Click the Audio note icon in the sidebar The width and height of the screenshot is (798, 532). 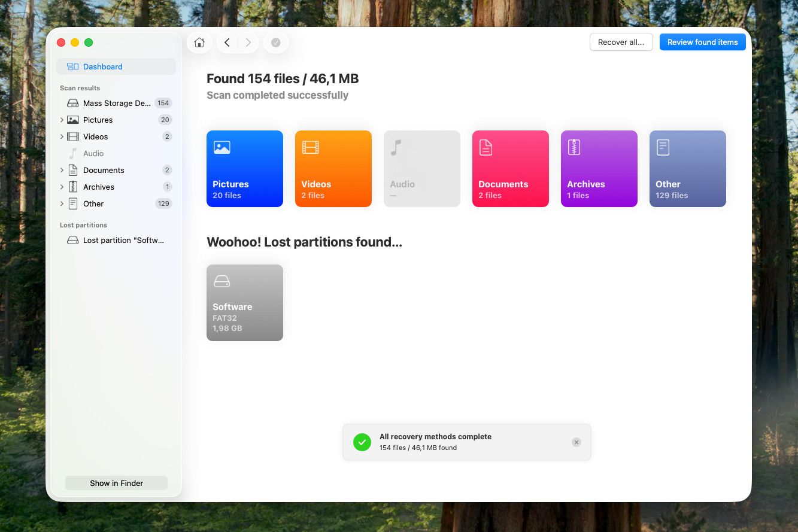[72, 153]
